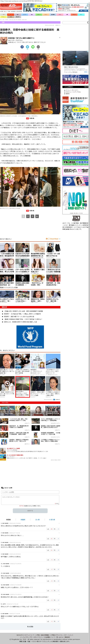Sort comments by 新着順

pyautogui.click(x=23, y=519)
